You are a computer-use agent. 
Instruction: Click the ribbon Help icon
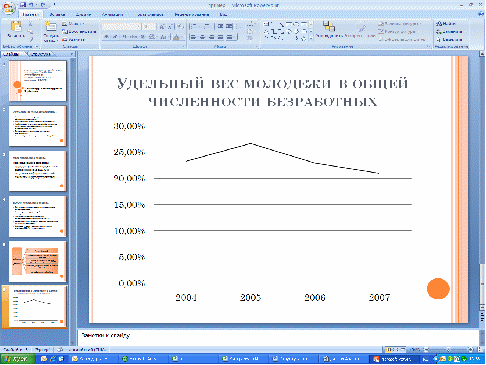tap(481, 14)
